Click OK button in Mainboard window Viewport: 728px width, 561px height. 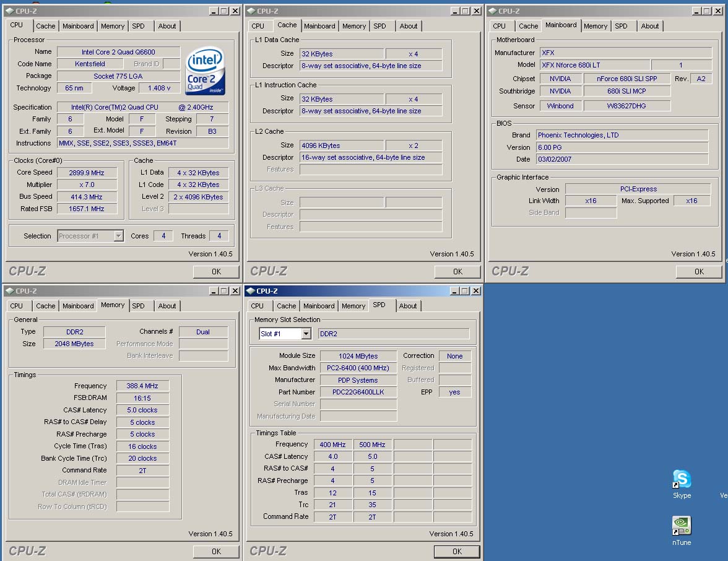pos(700,272)
